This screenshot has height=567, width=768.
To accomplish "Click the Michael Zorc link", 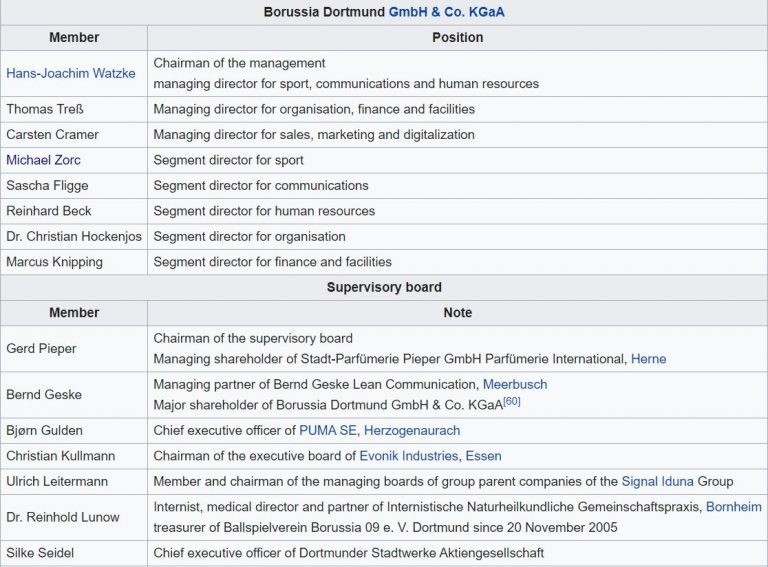I will (43, 160).
